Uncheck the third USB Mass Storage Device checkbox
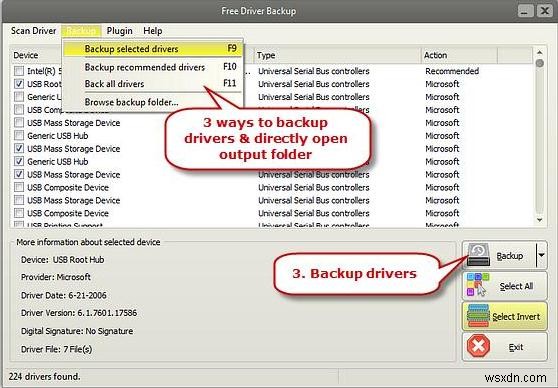 [19, 174]
